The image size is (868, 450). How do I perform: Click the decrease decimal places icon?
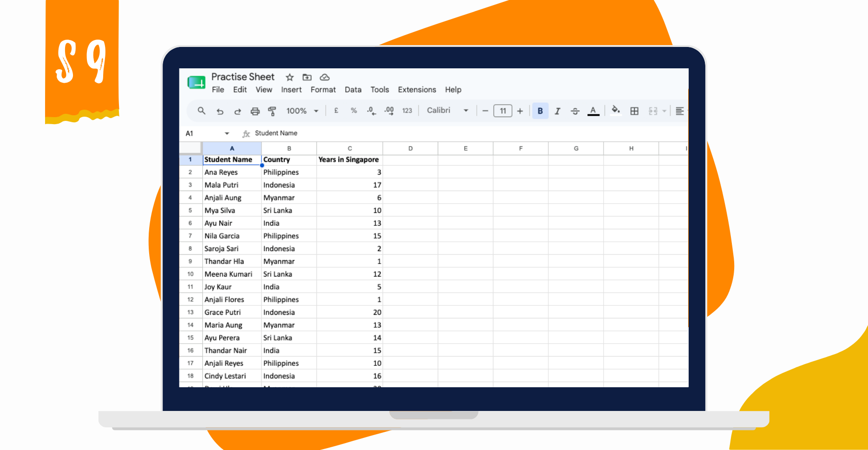click(371, 111)
